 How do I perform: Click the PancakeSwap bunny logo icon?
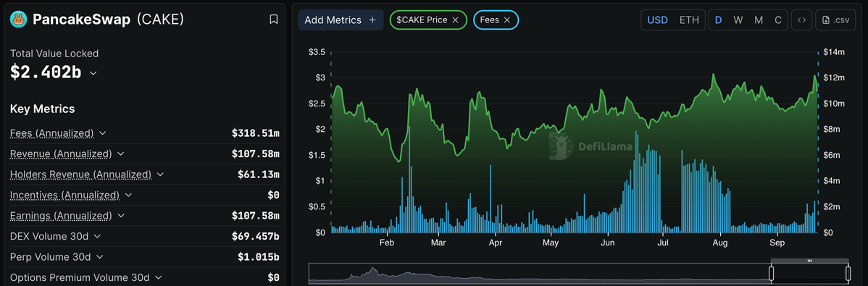(19, 20)
